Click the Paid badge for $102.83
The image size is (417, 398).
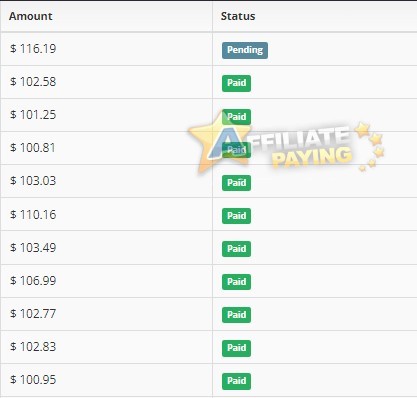236,347
